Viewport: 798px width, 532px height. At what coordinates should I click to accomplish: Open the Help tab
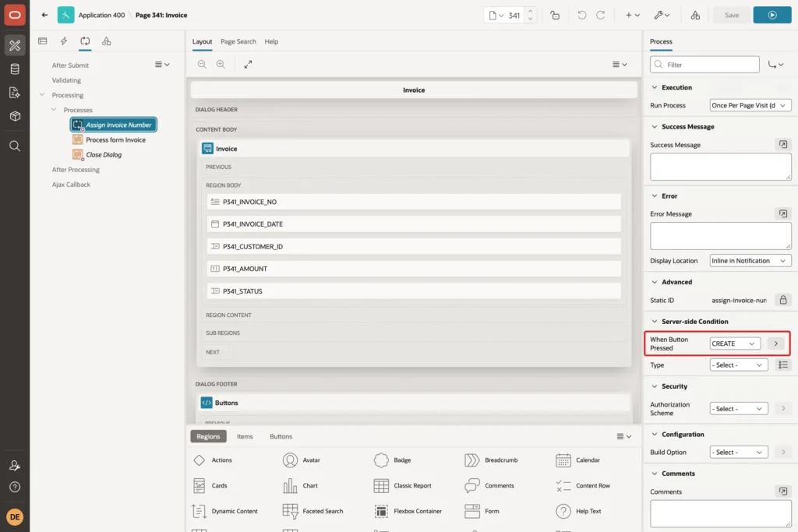pyautogui.click(x=271, y=42)
